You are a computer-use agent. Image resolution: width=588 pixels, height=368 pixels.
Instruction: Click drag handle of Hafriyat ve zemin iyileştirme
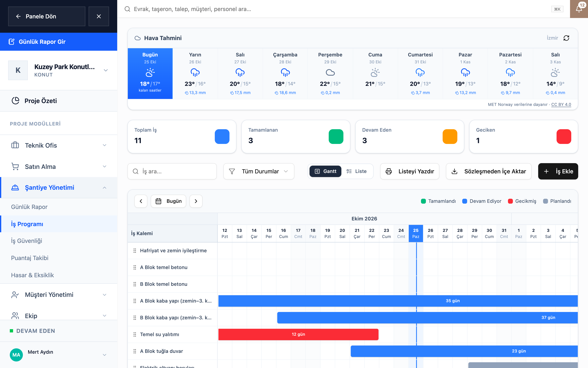coord(135,251)
